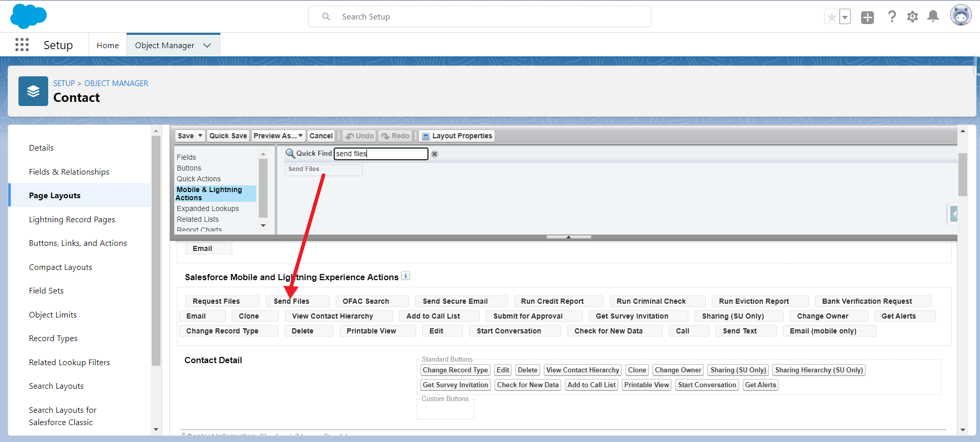
Task: Click info icon beside Mobile and Lightning Experience Actions
Action: tap(405, 276)
